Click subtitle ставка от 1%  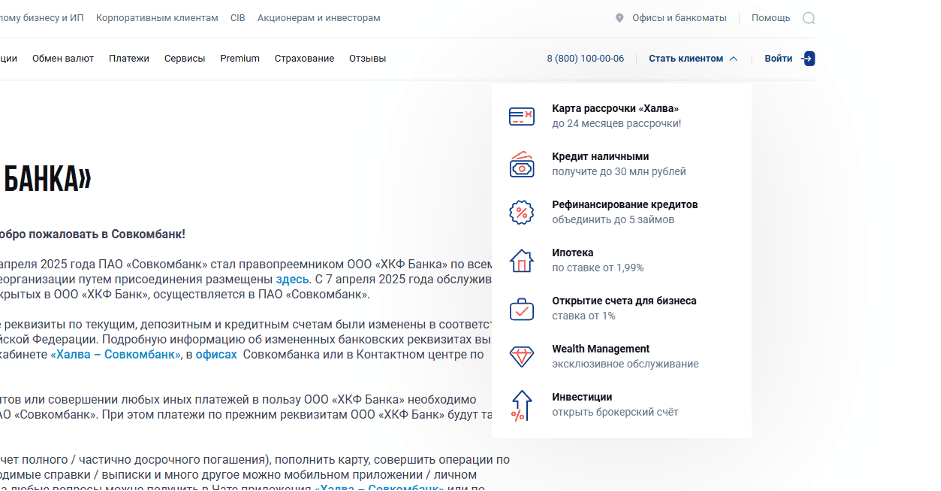coord(583,316)
